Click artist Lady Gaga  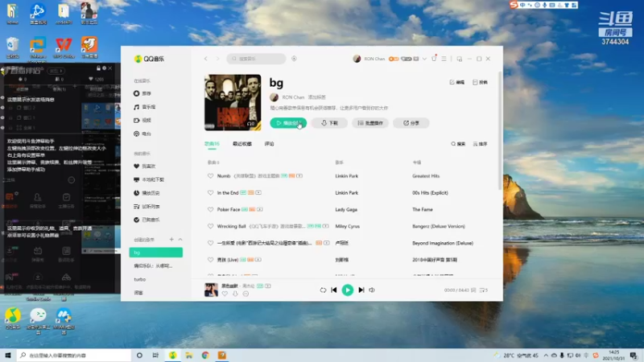coord(346,209)
